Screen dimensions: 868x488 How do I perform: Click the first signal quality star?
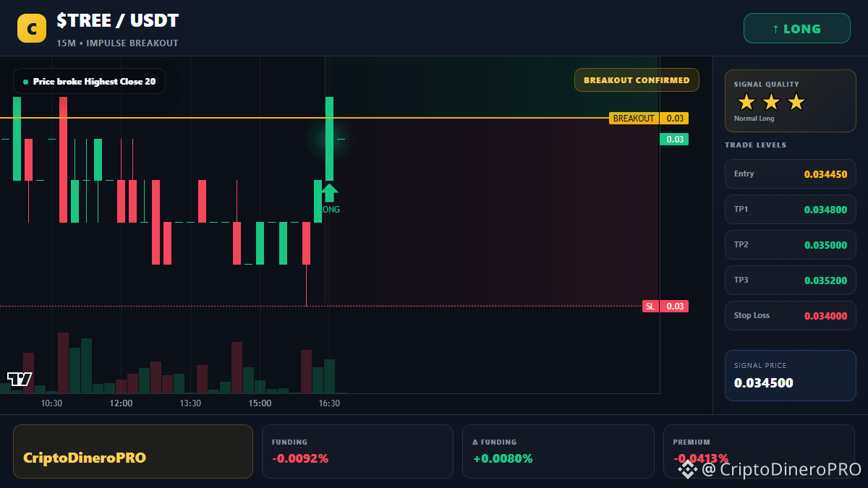click(746, 102)
